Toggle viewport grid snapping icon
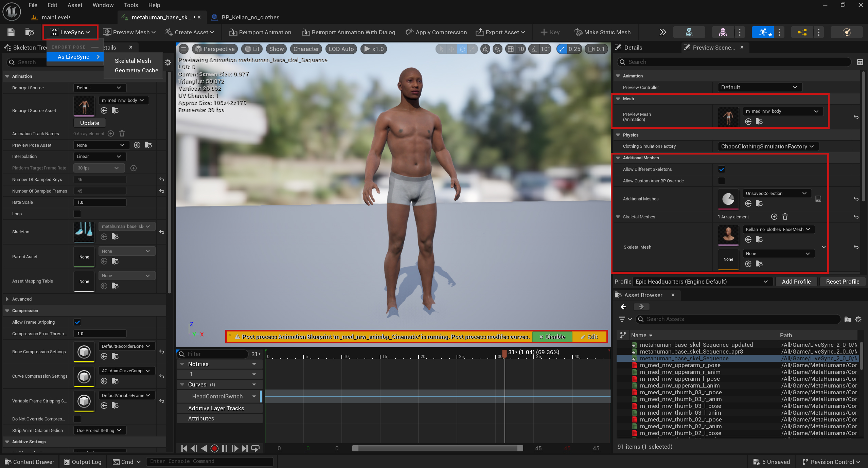868x468 pixels. 511,49
